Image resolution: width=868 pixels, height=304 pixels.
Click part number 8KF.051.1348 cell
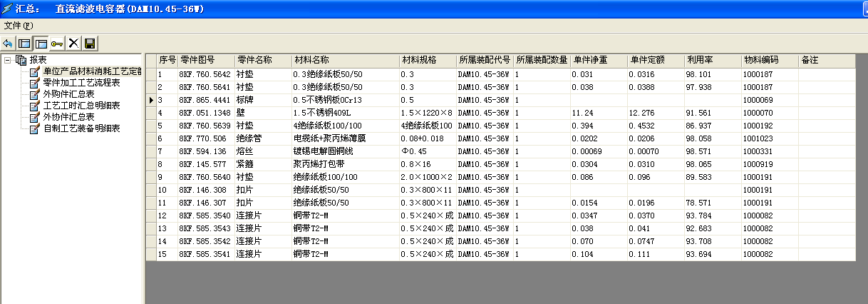click(x=205, y=113)
